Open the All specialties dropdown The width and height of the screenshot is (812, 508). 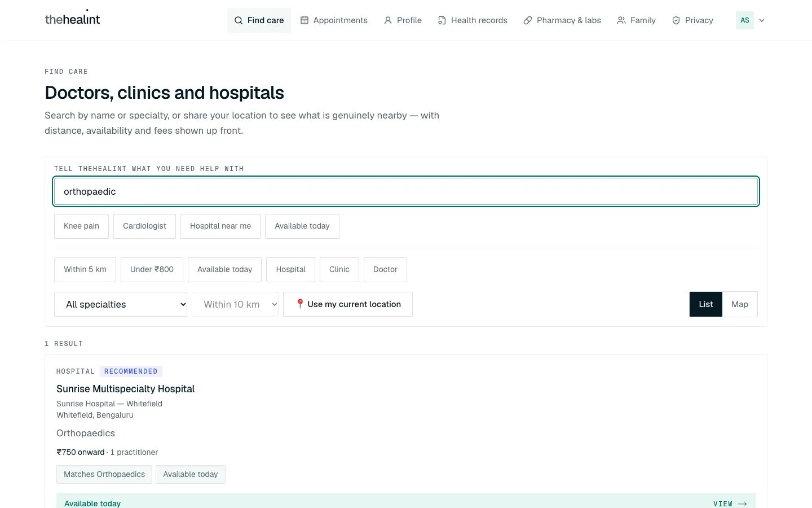(x=121, y=304)
